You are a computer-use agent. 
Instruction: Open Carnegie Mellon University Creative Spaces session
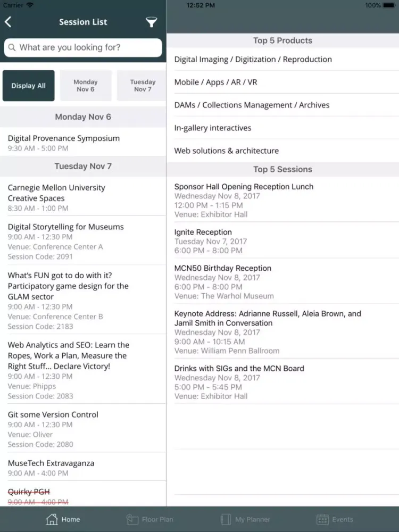click(x=83, y=196)
